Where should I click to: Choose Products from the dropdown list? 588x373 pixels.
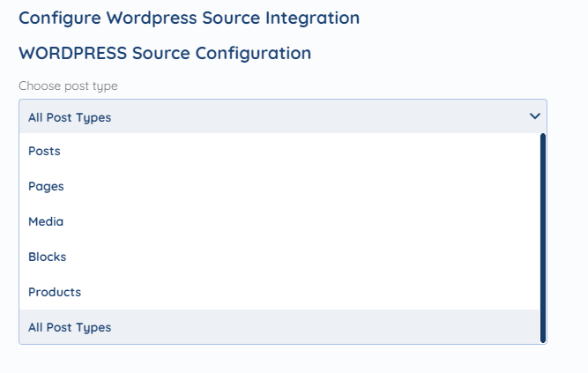[279, 293]
